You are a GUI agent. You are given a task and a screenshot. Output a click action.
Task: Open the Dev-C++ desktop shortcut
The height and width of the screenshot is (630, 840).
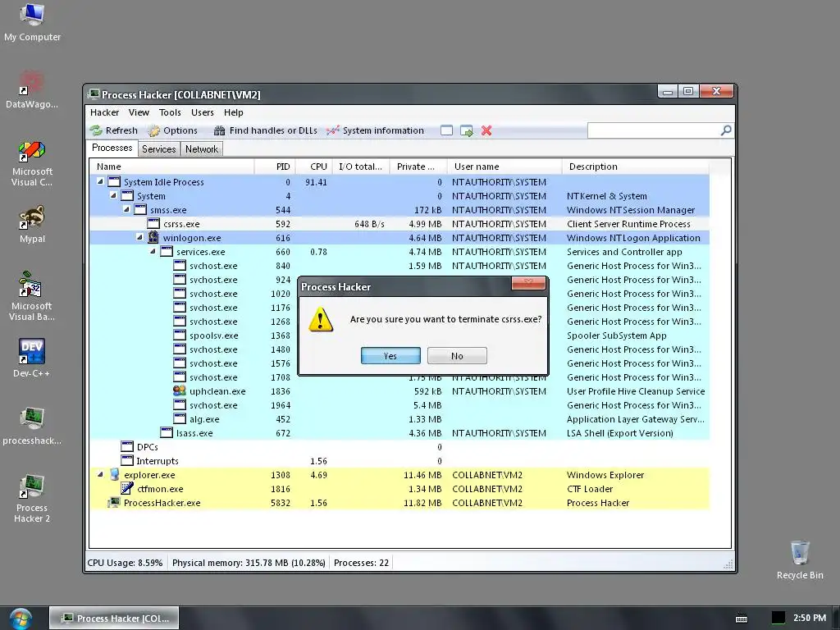click(32, 358)
